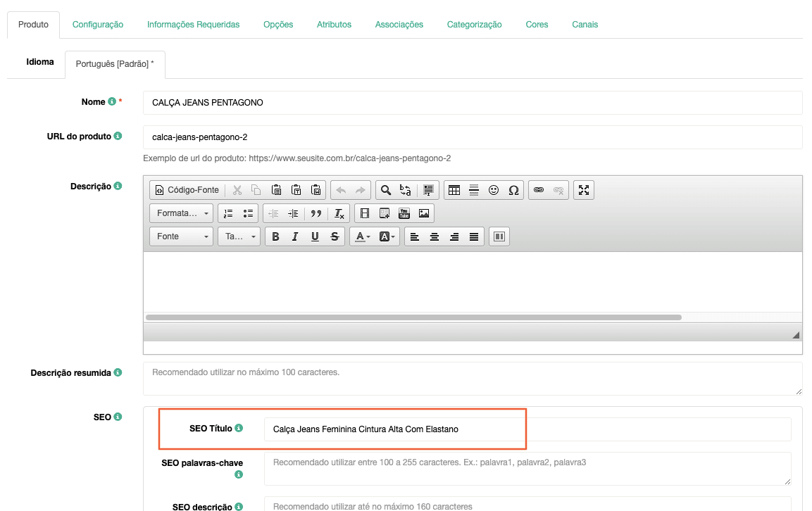Viewport: 812px width, 511px height.
Task: Toggle underline formatting
Action: pos(315,236)
